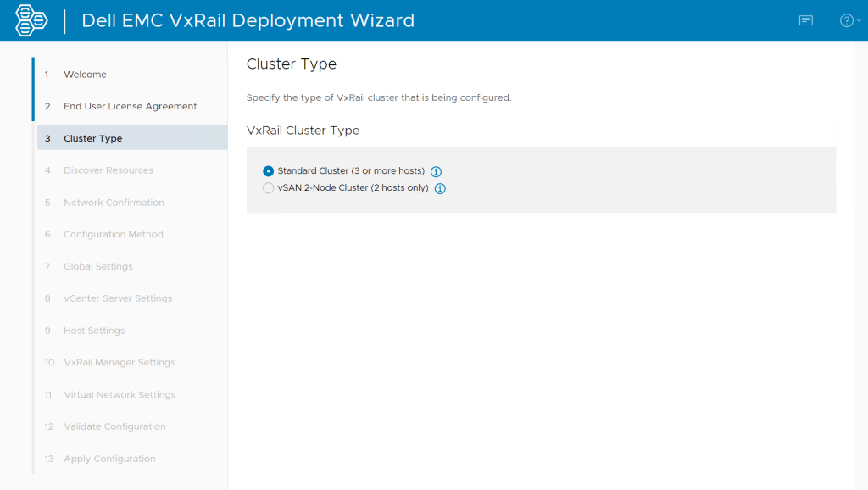The height and width of the screenshot is (490, 868).
Task: Click Apply Configuration step
Action: click(109, 459)
